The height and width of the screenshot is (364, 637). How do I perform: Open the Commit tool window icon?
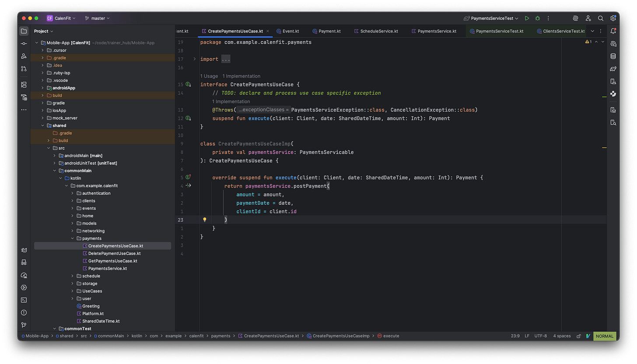pos(24,44)
